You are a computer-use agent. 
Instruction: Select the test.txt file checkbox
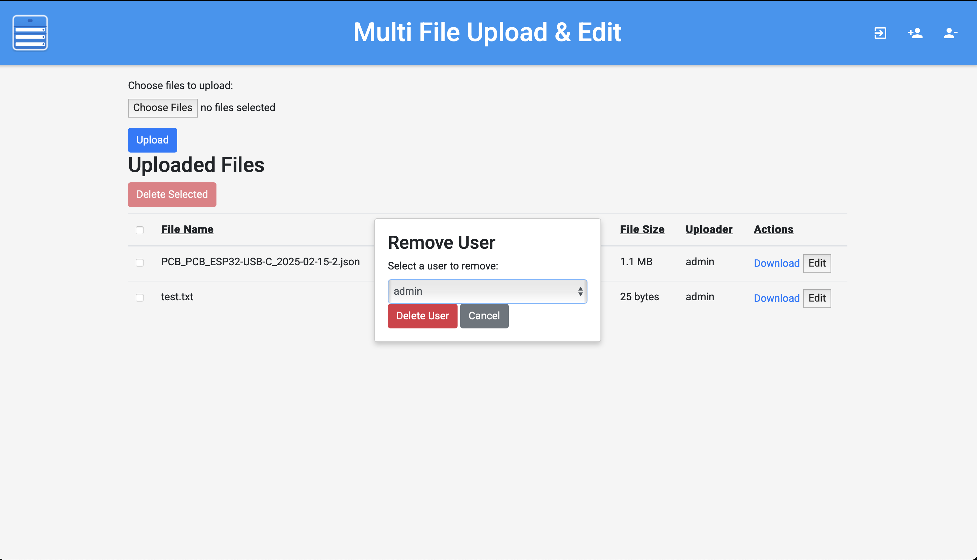coord(140,297)
